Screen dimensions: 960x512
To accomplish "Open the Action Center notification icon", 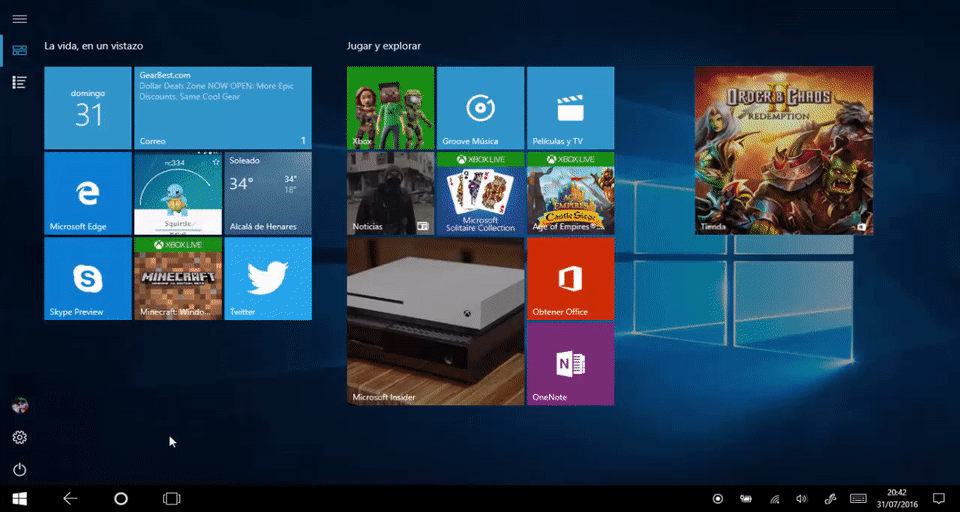I will [x=938, y=498].
